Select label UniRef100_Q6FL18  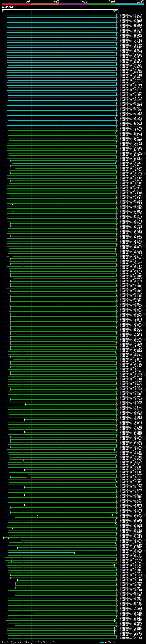(x=131, y=555)
